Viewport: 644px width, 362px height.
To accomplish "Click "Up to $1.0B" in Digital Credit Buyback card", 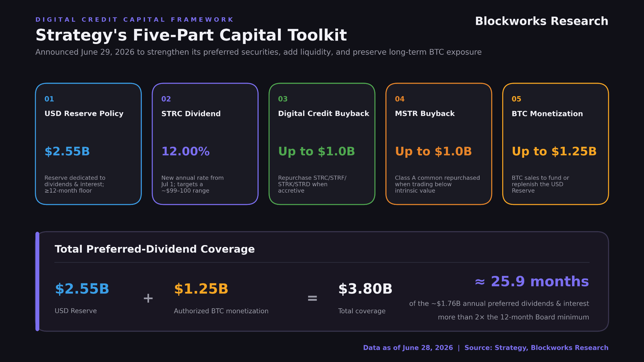I will coord(316,151).
